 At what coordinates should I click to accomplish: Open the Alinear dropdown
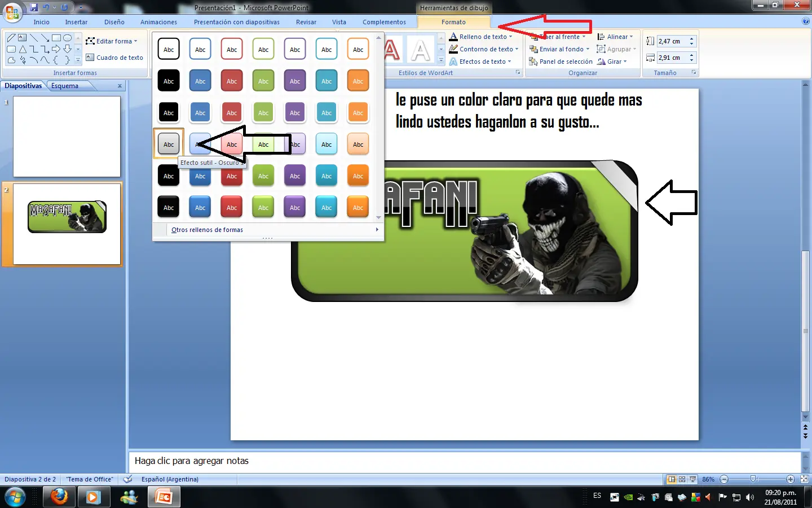[x=615, y=37]
